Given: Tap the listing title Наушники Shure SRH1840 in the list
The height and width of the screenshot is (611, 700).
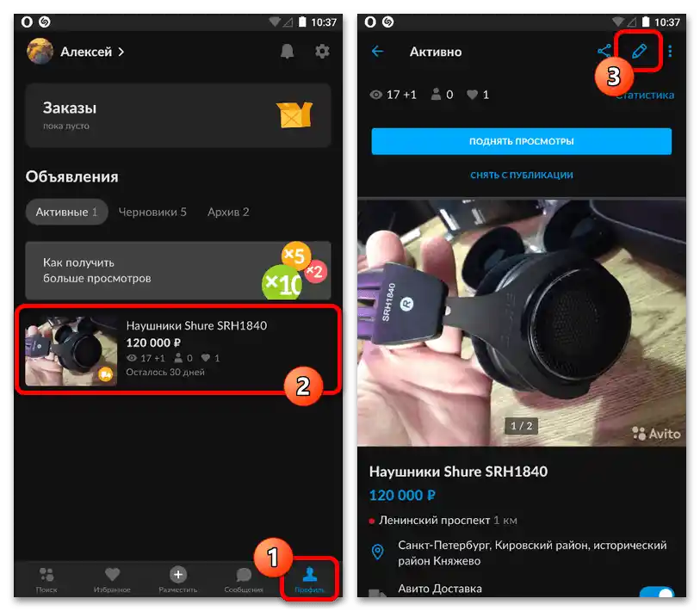Looking at the screenshot, I should click(x=196, y=325).
